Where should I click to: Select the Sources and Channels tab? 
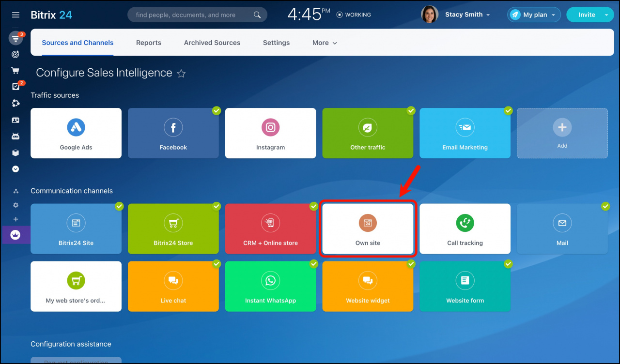77,43
